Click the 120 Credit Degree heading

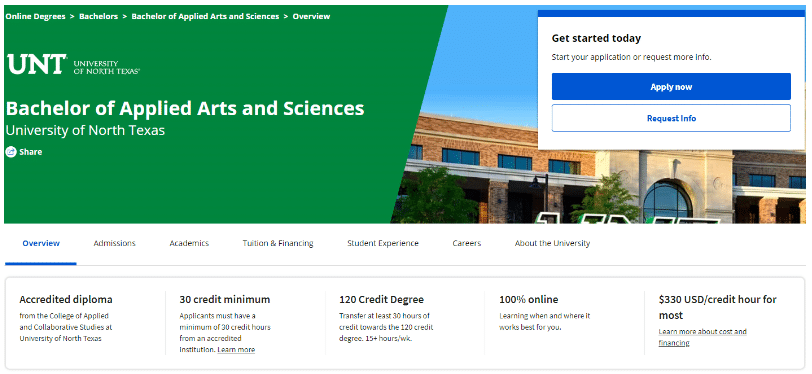point(381,299)
